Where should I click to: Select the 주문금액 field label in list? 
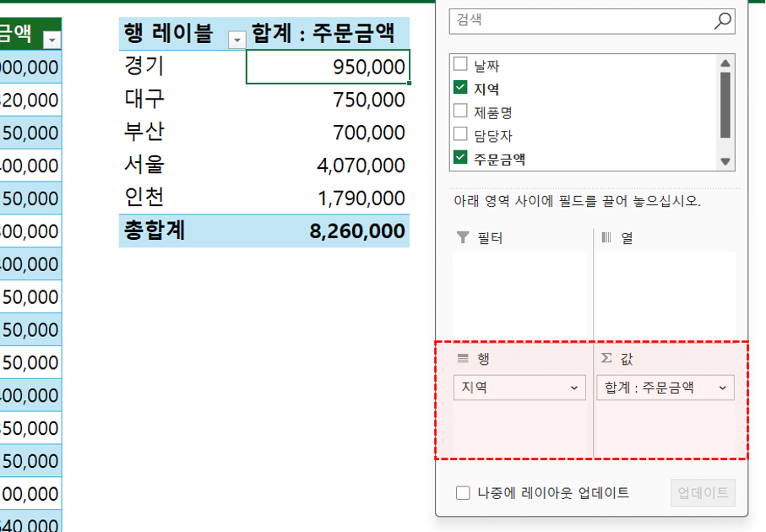[500, 157]
